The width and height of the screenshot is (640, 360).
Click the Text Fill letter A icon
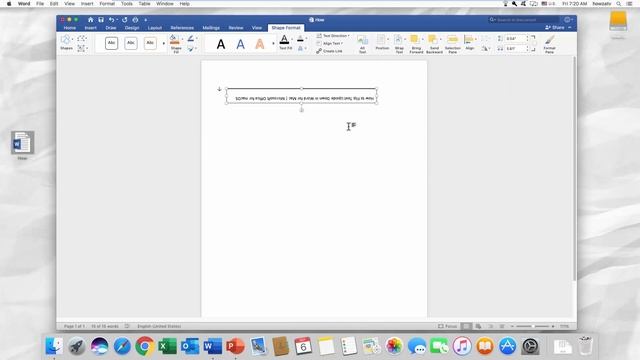coord(284,40)
